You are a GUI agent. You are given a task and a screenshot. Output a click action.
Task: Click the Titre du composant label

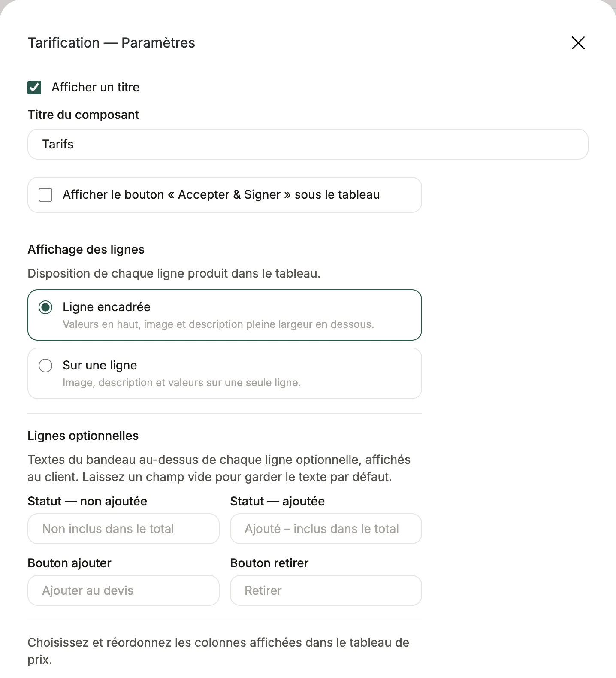pos(84,115)
